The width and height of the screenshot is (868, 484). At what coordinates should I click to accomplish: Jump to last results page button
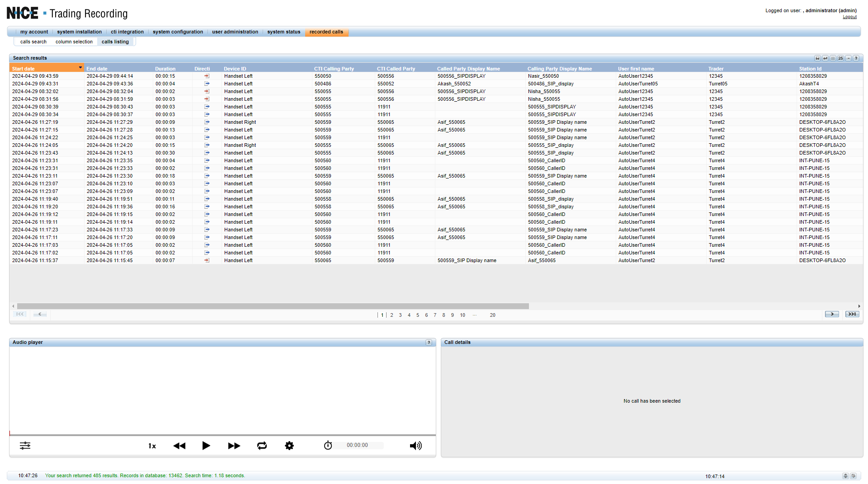pyautogui.click(x=852, y=314)
